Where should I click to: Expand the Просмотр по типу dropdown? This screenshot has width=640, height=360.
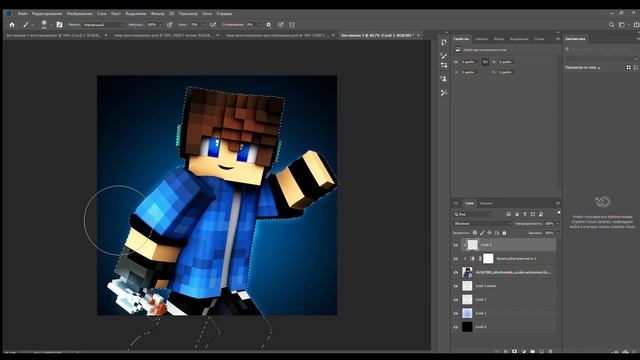point(582,67)
